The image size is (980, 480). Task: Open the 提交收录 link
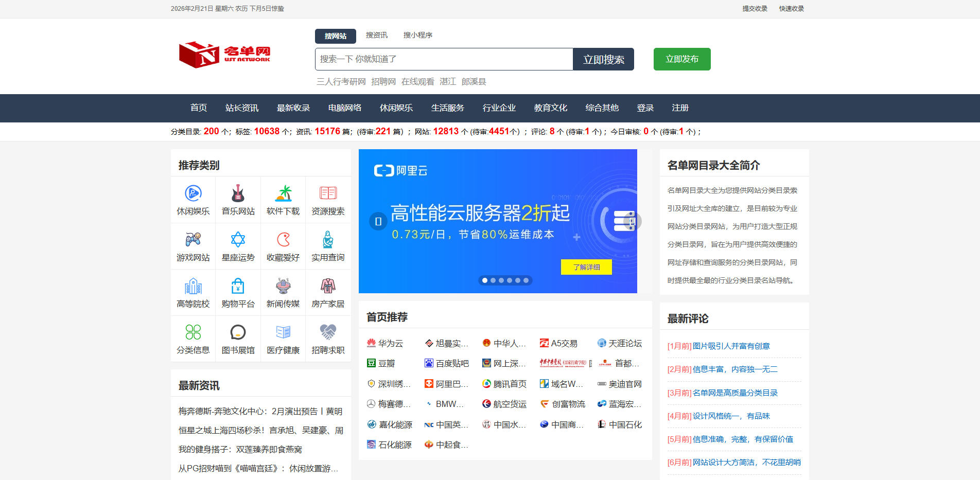tap(754, 8)
